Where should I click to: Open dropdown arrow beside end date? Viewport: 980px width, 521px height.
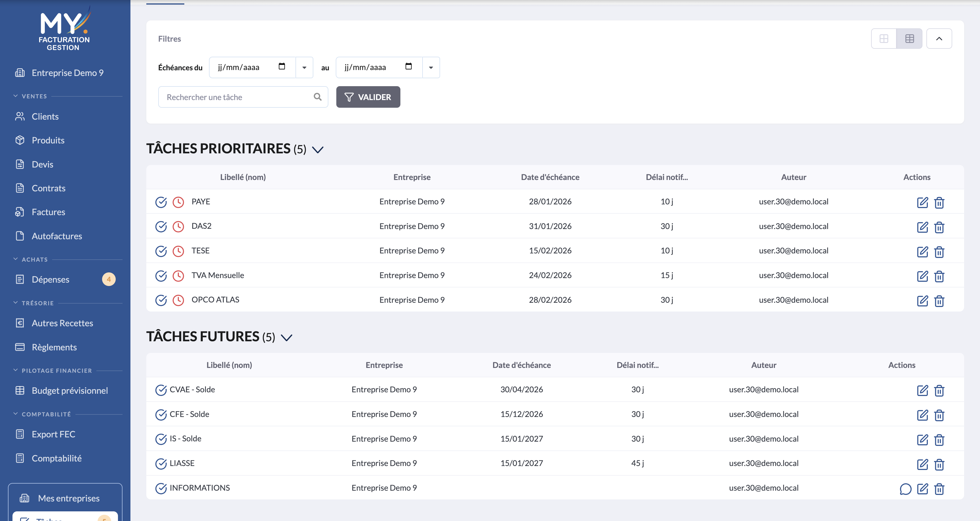tap(431, 67)
